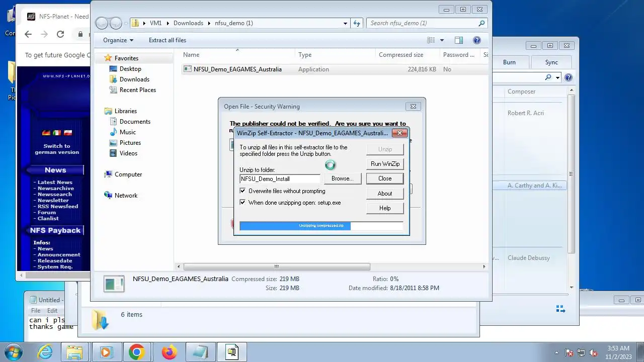Viewport: 644px width, 362px height.
Task: Click the horizontal scrollbar in Explorer file list
Action: pyautogui.click(x=277, y=267)
